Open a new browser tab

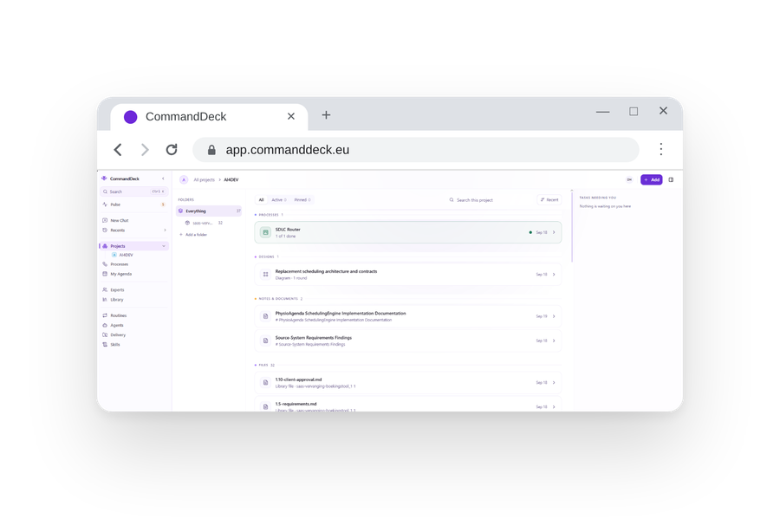coord(326,115)
